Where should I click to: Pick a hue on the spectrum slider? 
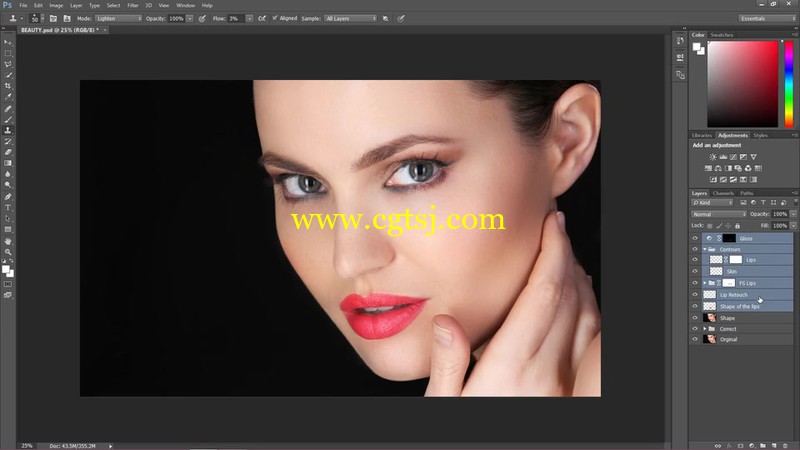[789, 84]
